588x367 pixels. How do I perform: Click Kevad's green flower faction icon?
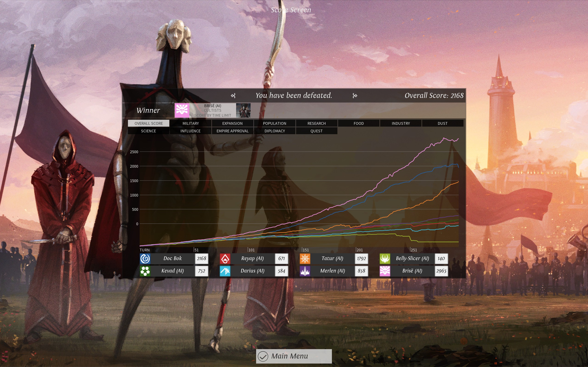145,271
